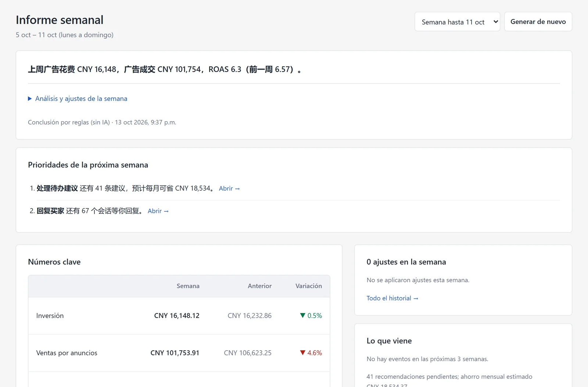Select the value 'CNY 101,753.91'

point(175,353)
